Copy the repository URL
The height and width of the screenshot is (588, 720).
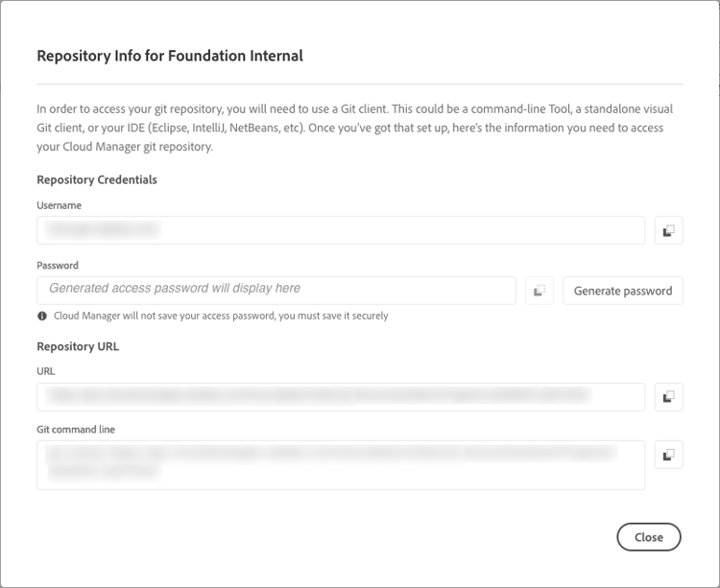pyautogui.click(x=668, y=396)
